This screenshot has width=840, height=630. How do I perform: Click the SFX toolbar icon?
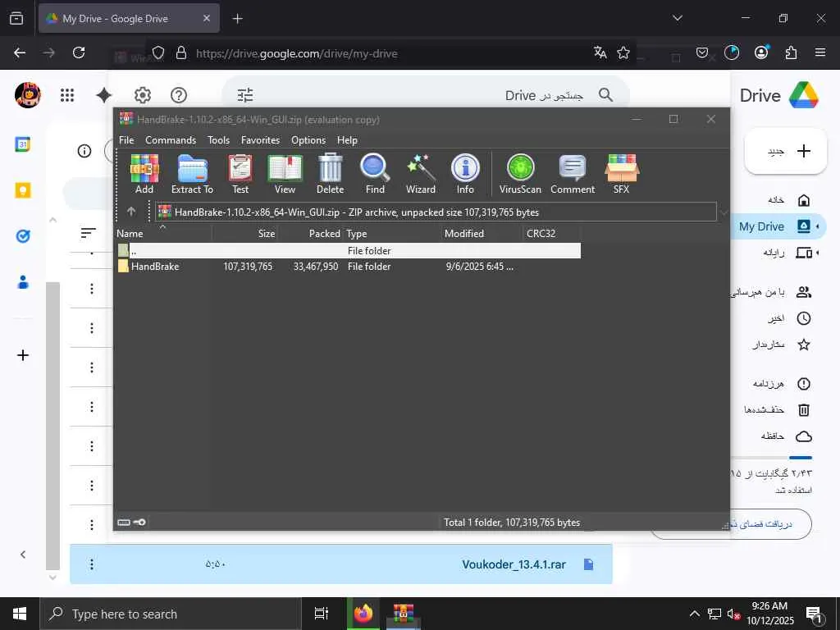pyautogui.click(x=622, y=174)
